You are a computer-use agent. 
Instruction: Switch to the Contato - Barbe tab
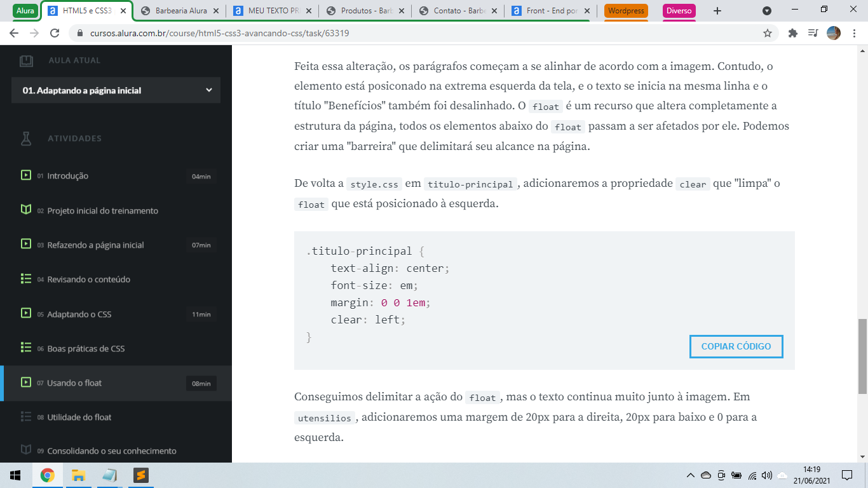coord(459,11)
